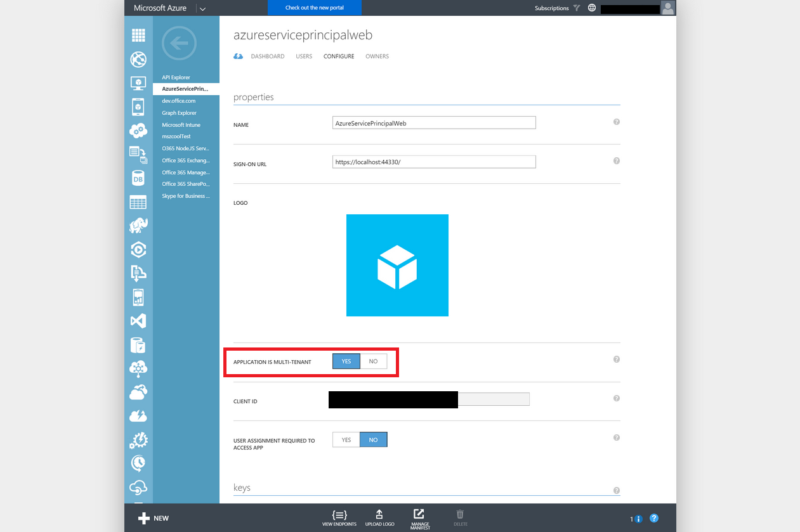The width and height of the screenshot is (800, 532).
Task: Open Batch Services document-arrow icon in sidebar
Action: (x=138, y=154)
